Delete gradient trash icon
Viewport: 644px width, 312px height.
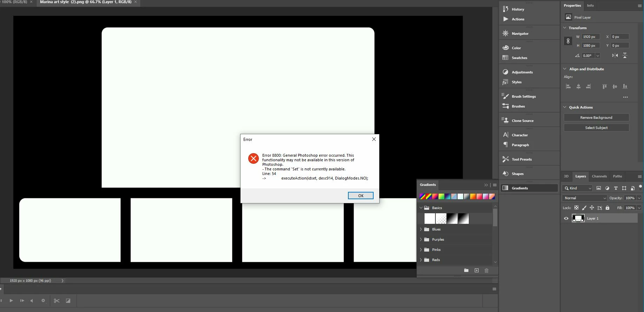(486, 270)
